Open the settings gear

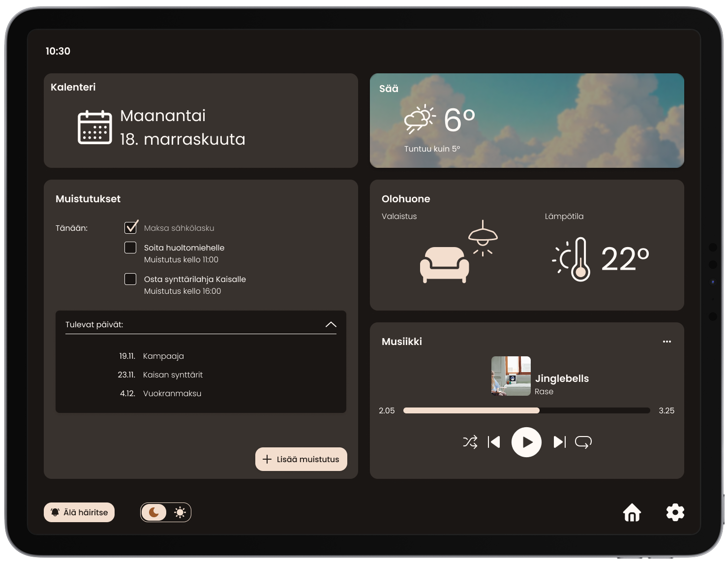(675, 512)
